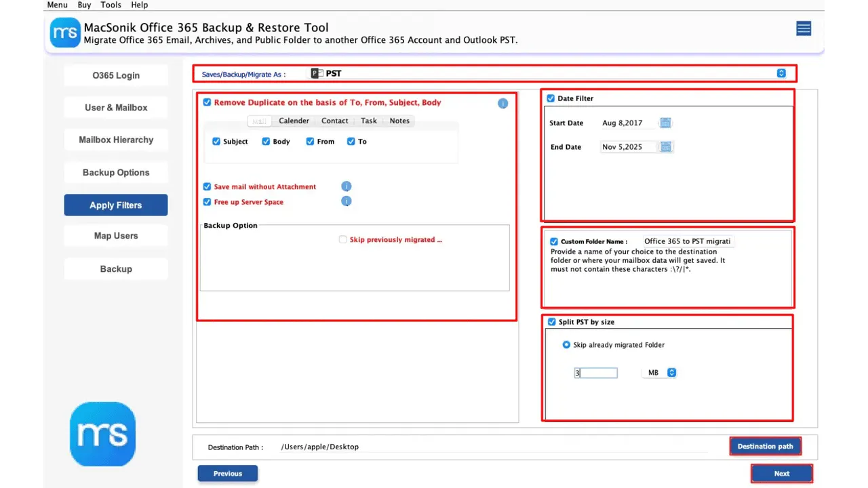Switch to the Calender tab
The width and height of the screenshot is (868, 488).
tap(294, 121)
